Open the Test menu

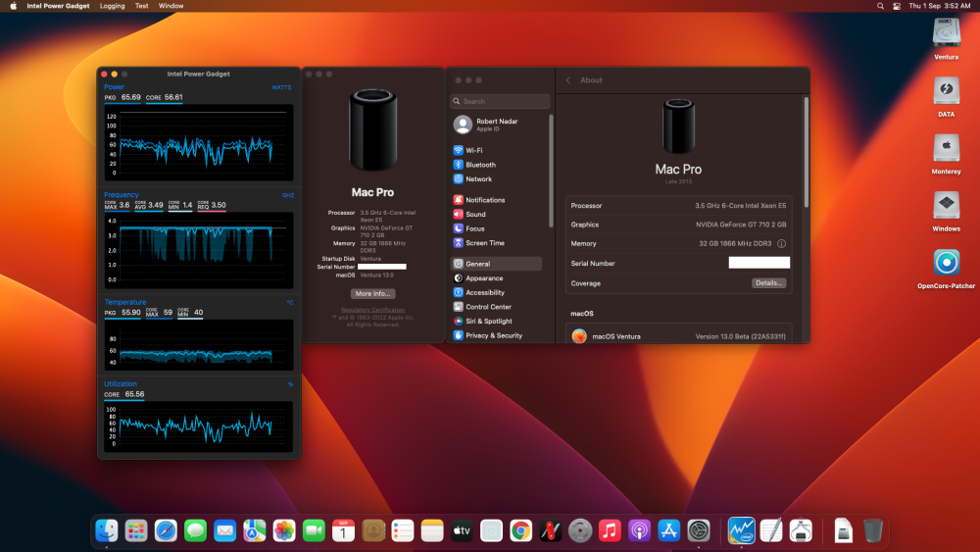point(142,6)
